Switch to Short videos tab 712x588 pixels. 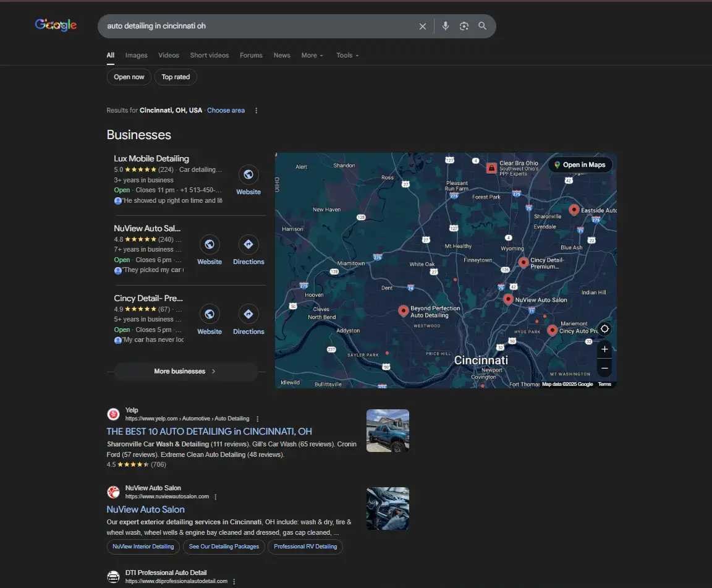[x=210, y=55]
